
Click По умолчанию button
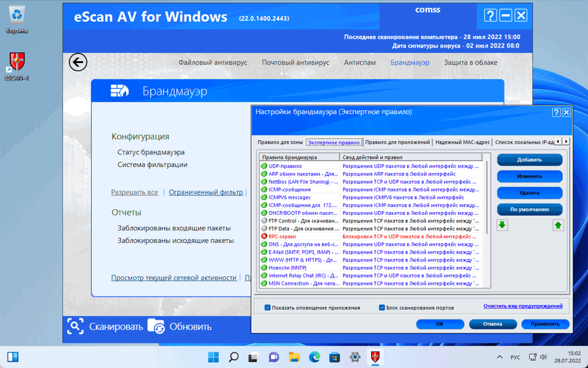tap(530, 209)
